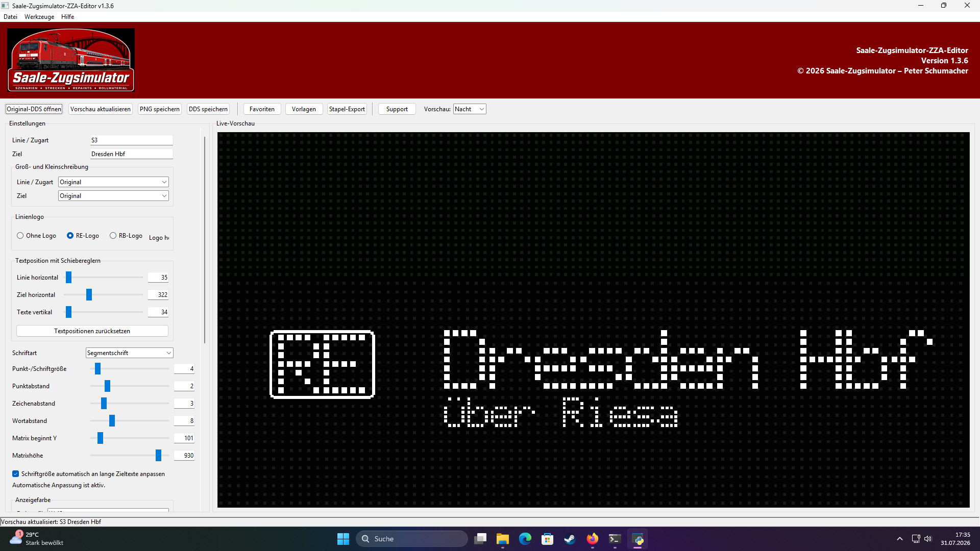Open network display tray icon
The height and width of the screenshot is (551, 980).
click(916, 539)
